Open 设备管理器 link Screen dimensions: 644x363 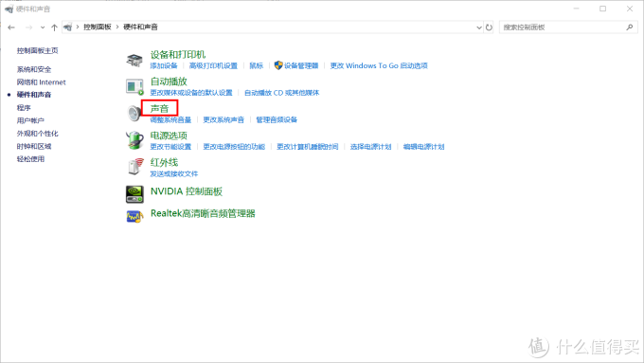click(301, 65)
